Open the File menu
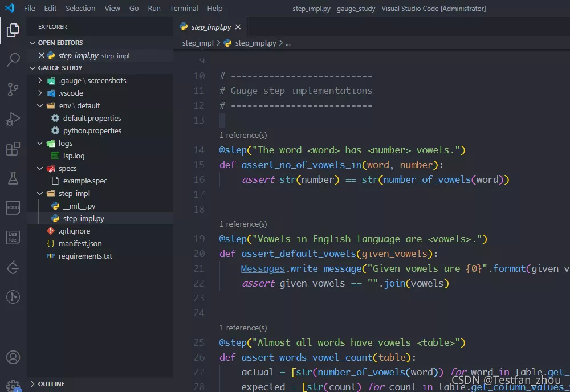Viewport: 570px width, 392px height. 30,8
